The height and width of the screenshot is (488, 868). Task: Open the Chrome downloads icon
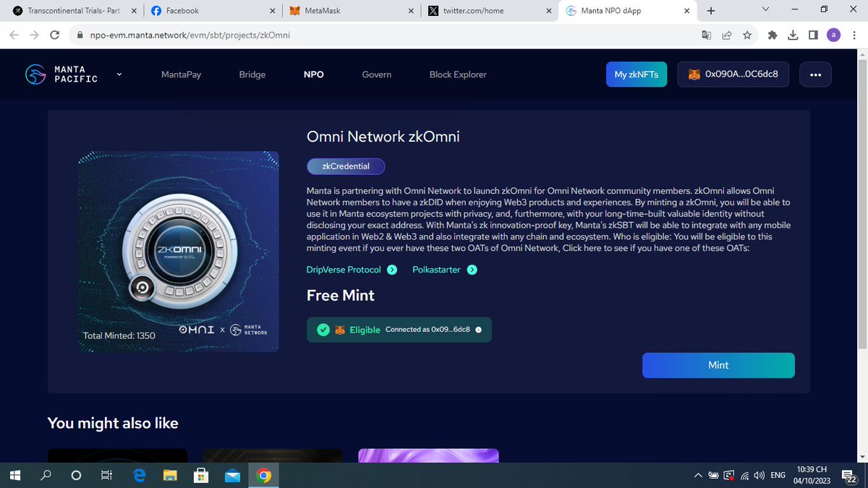tap(793, 35)
